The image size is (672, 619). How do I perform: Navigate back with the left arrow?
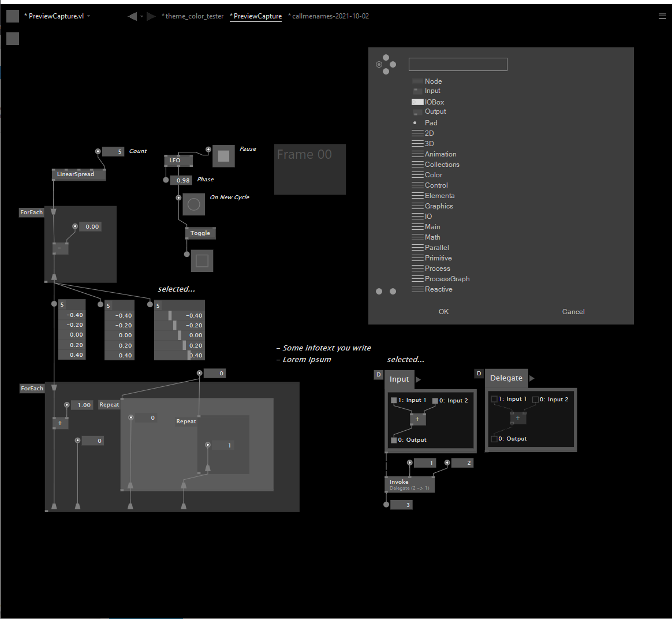(x=132, y=16)
